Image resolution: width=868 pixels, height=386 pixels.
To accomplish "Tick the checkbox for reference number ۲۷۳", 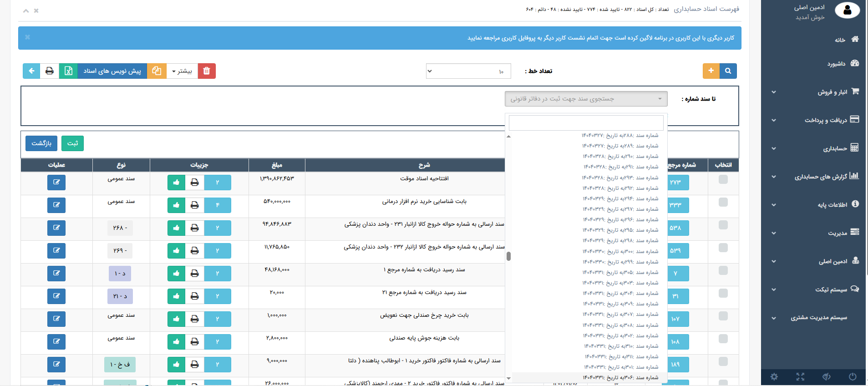I will pyautogui.click(x=723, y=179).
